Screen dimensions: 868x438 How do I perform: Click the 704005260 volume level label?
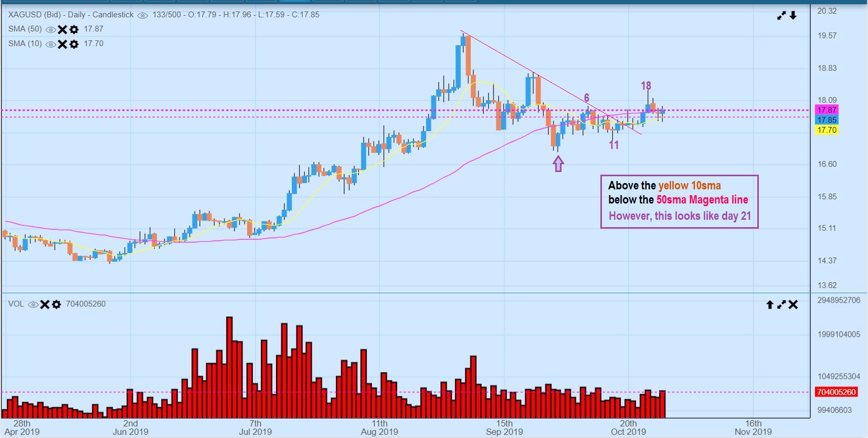tap(837, 392)
